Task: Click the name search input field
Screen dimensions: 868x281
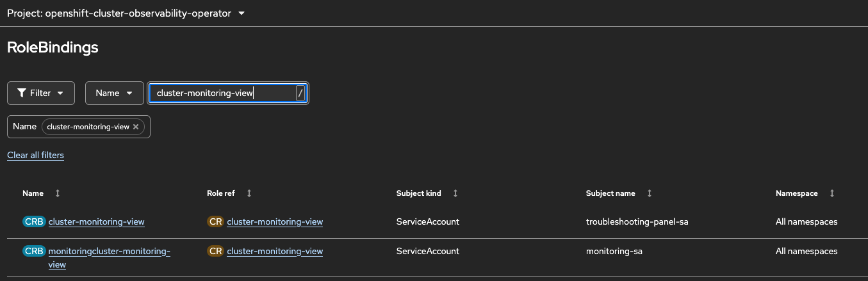Action: pos(221,93)
